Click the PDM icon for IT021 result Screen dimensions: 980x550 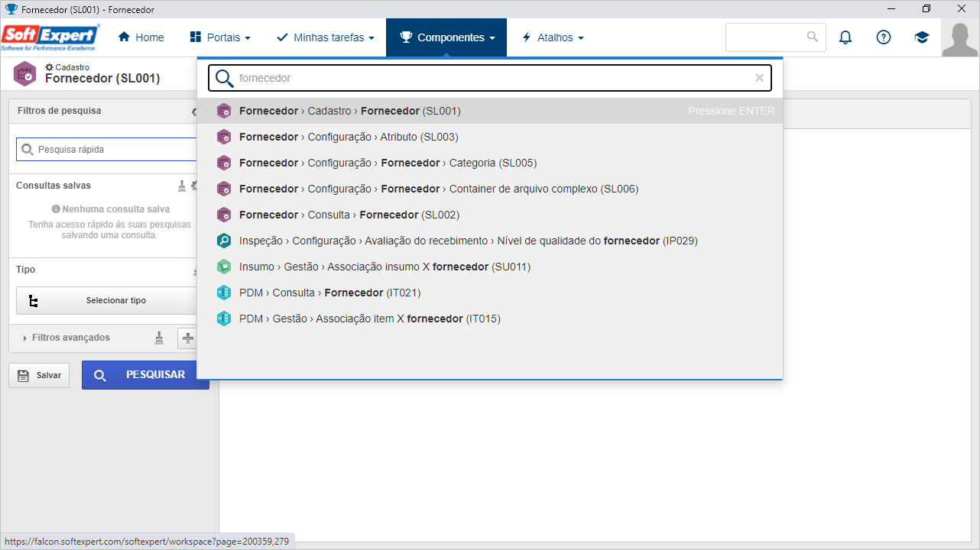click(224, 293)
